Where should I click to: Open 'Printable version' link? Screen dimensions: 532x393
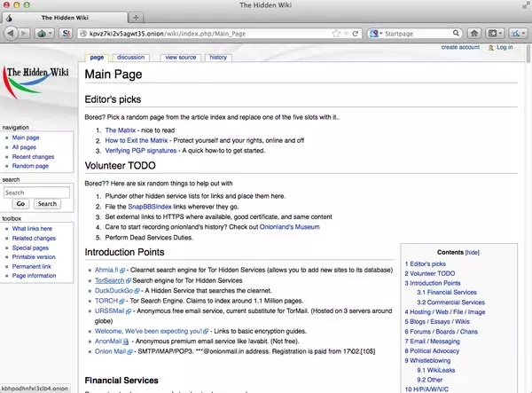tap(34, 257)
